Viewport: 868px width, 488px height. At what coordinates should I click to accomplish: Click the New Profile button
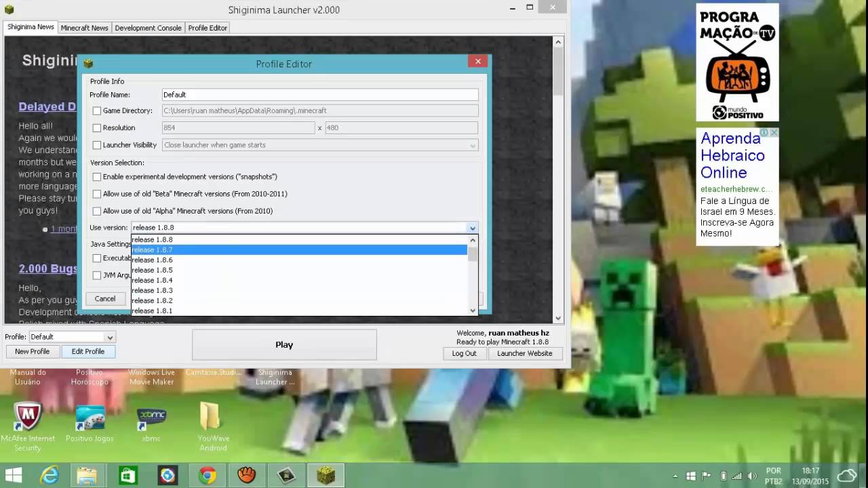(32, 352)
